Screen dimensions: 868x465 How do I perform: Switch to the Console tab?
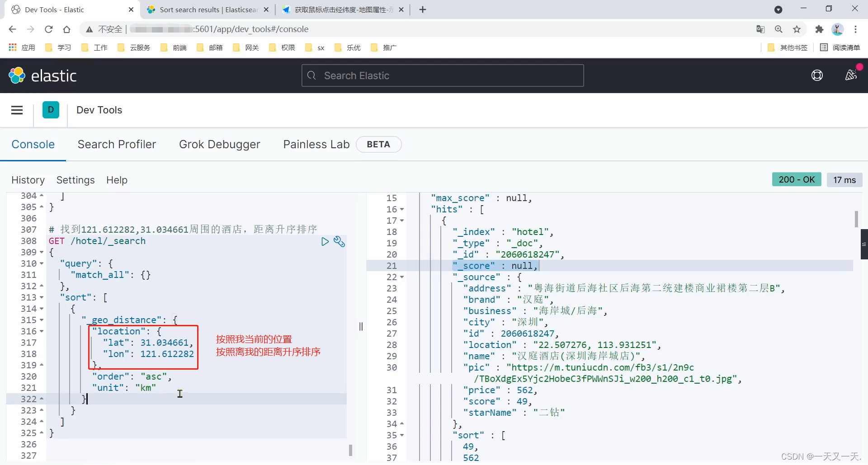(33, 145)
